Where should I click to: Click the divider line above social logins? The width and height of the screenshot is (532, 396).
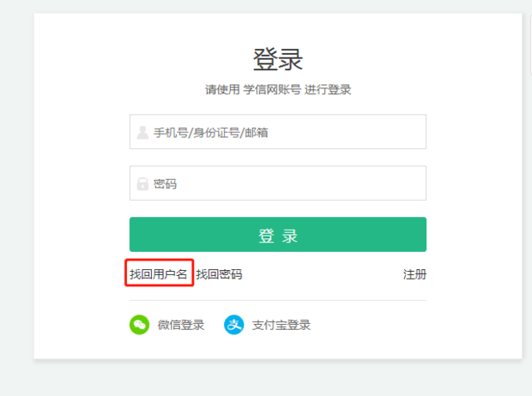278,300
